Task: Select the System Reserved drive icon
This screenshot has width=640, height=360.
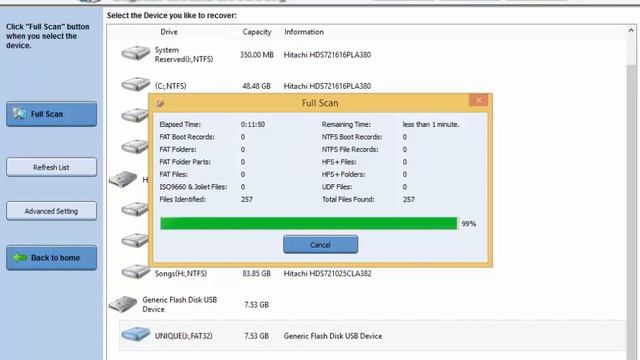Action: [x=136, y=53]
